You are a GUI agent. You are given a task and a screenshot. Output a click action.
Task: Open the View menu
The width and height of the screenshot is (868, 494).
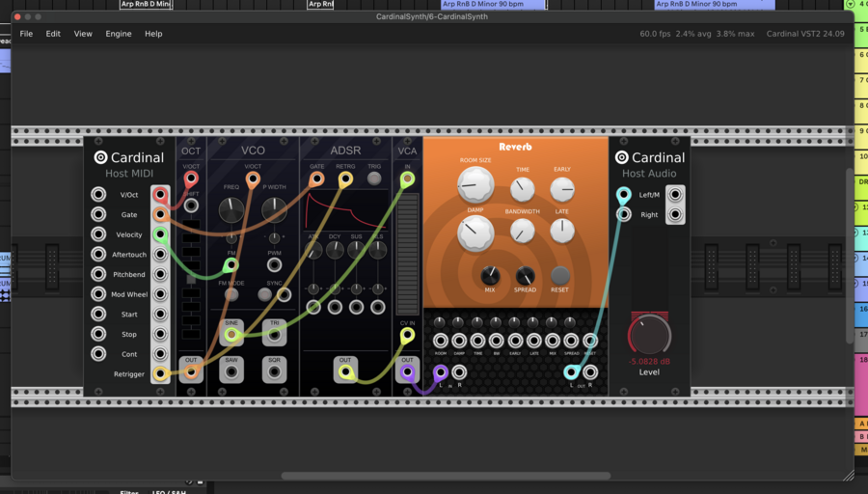tap(83, 34)
